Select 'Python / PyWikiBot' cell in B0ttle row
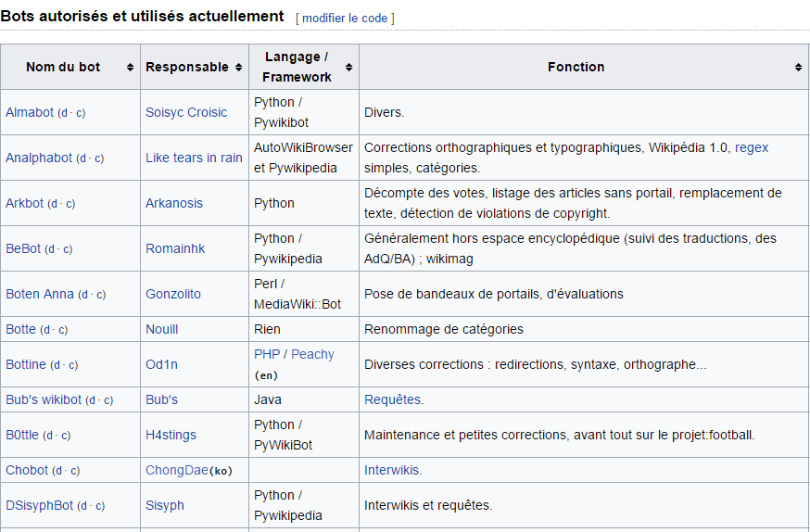Screen dimensions: 810x532 pyautogui.click(x=304, y=435)
